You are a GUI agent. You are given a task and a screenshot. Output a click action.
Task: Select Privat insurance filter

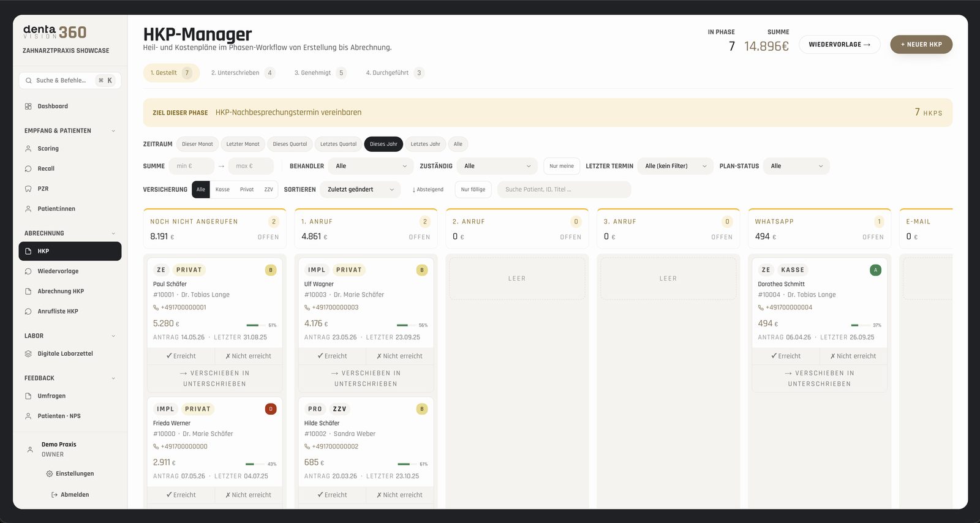click(x=247, y=190)
